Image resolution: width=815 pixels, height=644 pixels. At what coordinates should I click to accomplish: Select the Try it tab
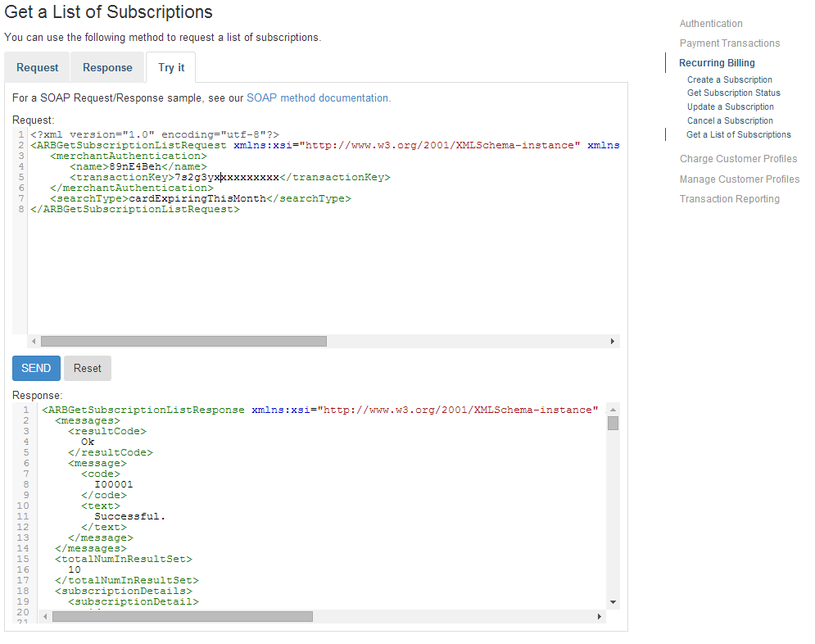tap(170, 68)
